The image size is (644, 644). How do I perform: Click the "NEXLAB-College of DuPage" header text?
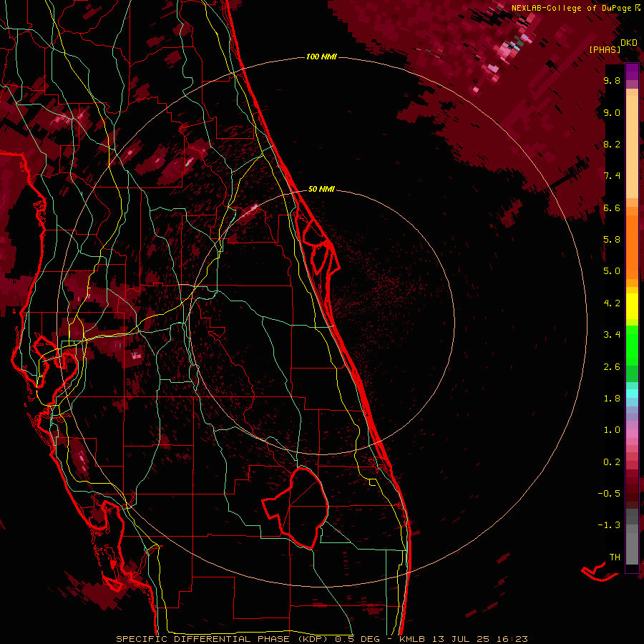tap(572, 8)
